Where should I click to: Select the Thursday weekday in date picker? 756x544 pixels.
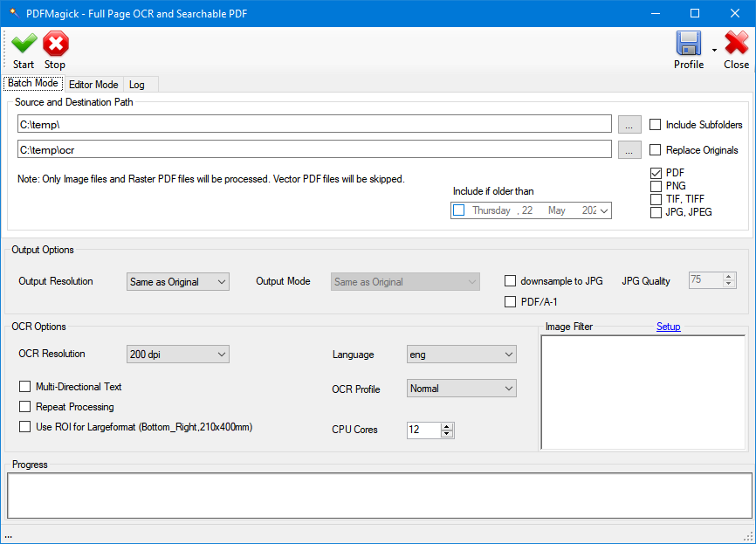tap(491, 210)
